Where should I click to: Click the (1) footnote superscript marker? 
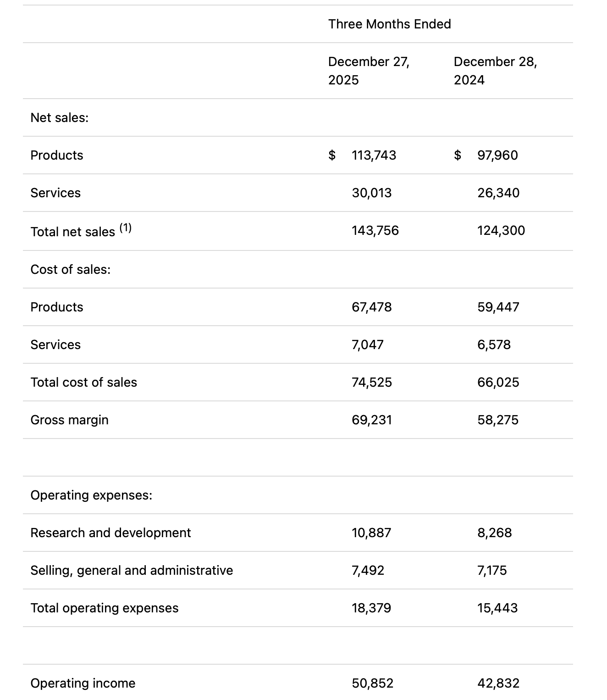pos(125,228)
